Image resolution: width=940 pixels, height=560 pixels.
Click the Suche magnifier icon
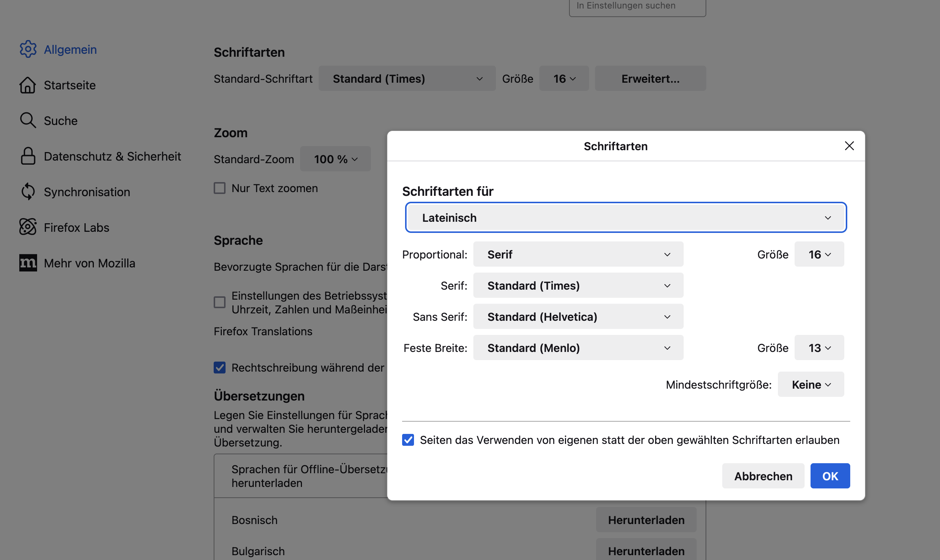(28, 121)
